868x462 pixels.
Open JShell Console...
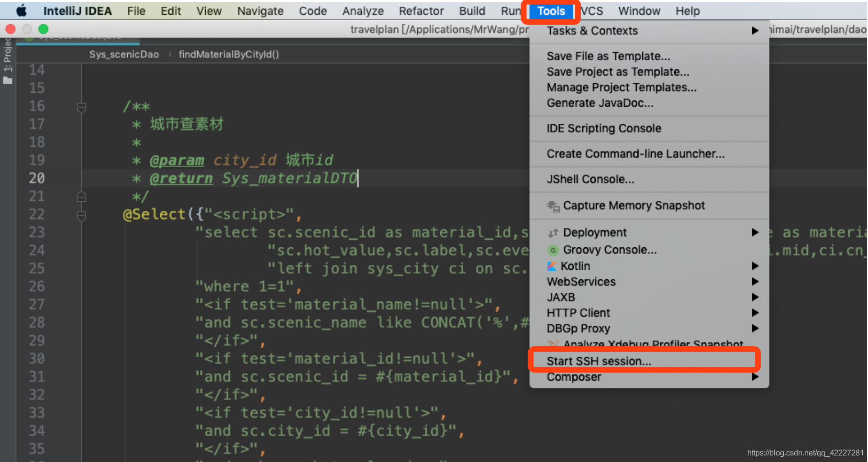click(649, 179)
